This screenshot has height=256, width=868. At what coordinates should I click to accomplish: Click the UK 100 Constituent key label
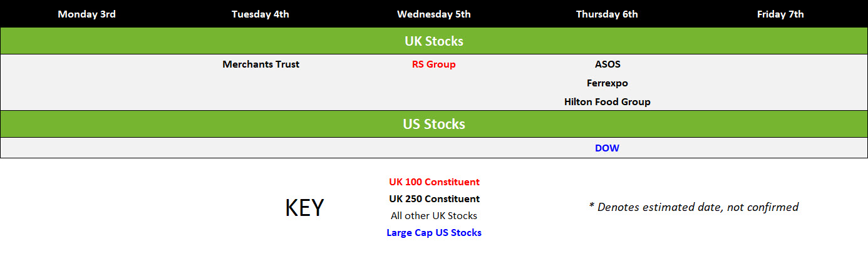[x=434, y=182]
